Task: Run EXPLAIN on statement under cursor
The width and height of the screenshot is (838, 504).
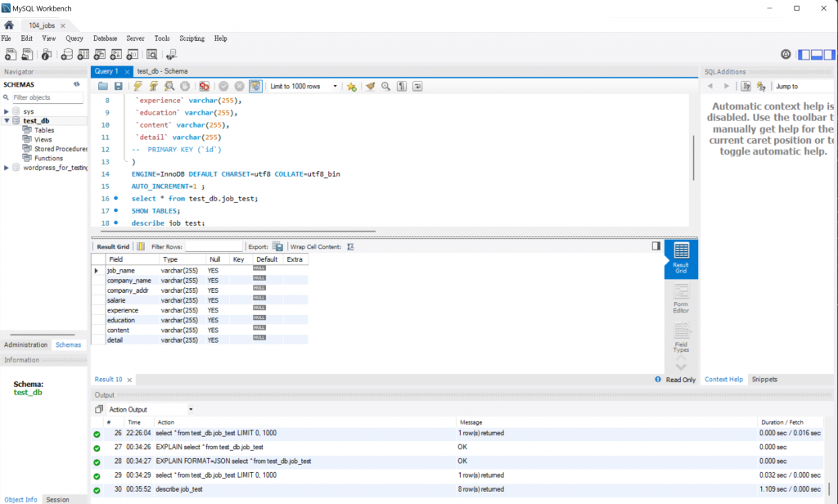Action: [169, 86]
